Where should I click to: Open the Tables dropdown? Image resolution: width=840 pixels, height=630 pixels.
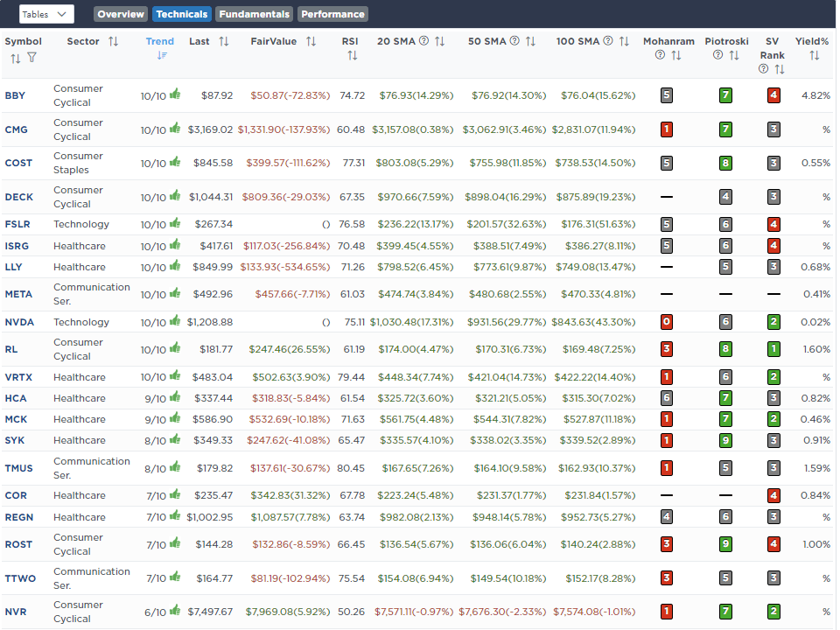[46, 14]
